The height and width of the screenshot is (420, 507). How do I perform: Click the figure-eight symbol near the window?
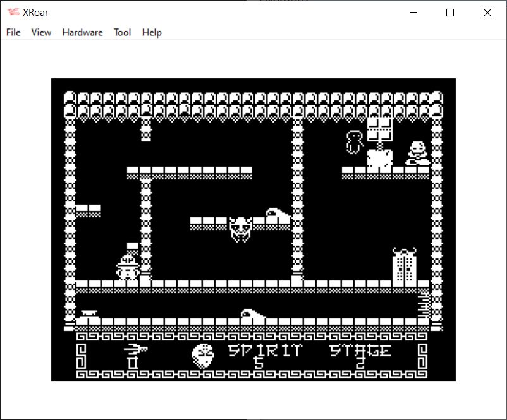(353, 142)
